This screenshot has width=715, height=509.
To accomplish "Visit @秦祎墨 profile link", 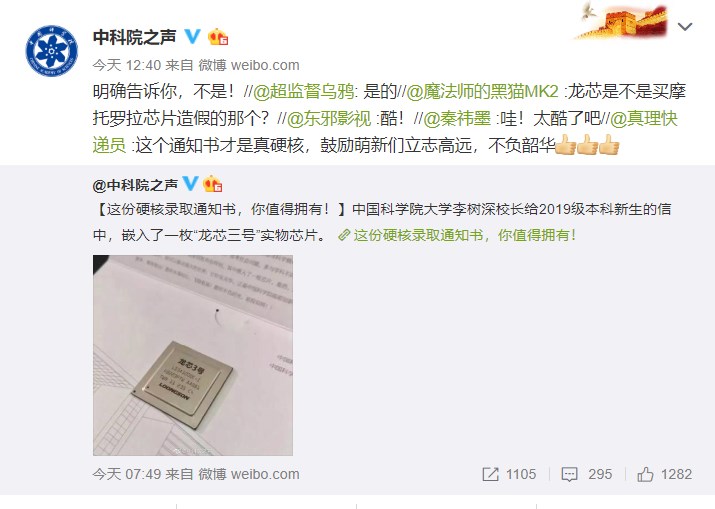I will pos(457,119).
